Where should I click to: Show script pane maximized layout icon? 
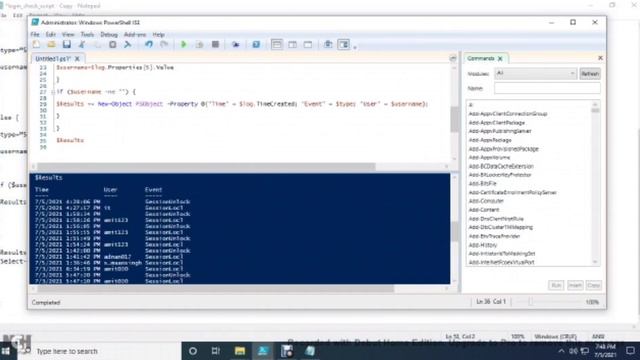pyautogui.click(x=308, y=44)
